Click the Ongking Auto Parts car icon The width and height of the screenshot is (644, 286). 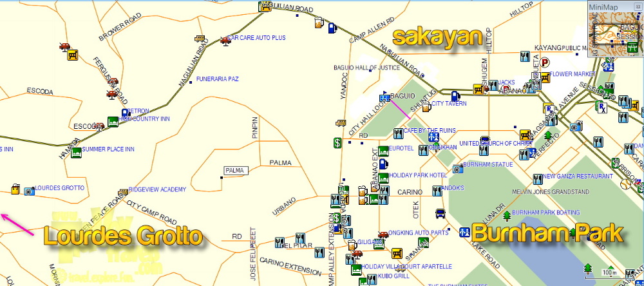click(383, 234)
